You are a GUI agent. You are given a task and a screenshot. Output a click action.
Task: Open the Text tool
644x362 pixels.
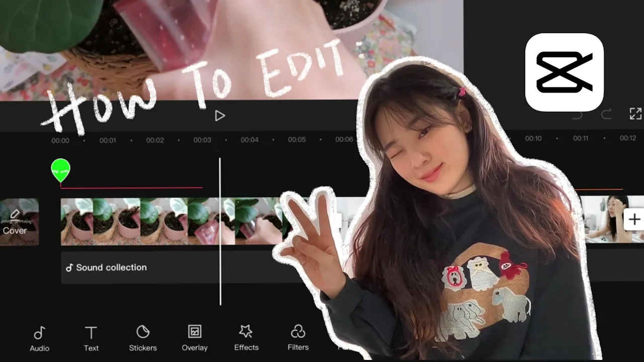[91, 338]
